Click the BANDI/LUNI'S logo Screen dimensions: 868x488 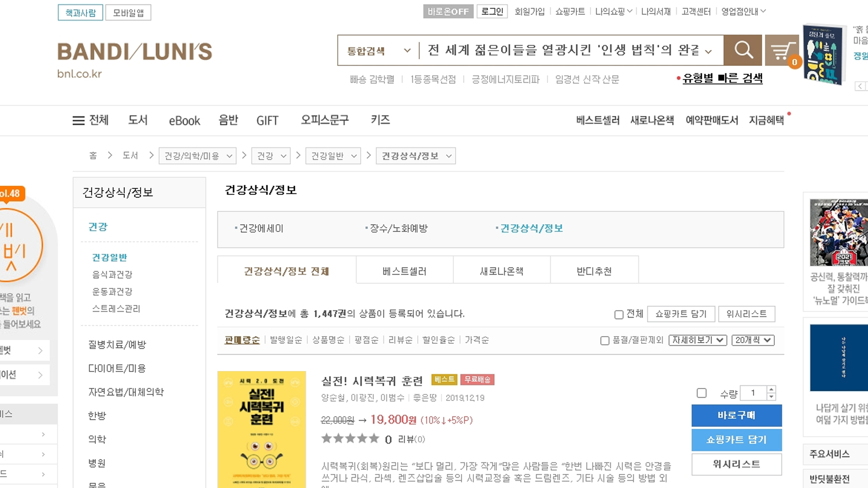click(135, 52)
